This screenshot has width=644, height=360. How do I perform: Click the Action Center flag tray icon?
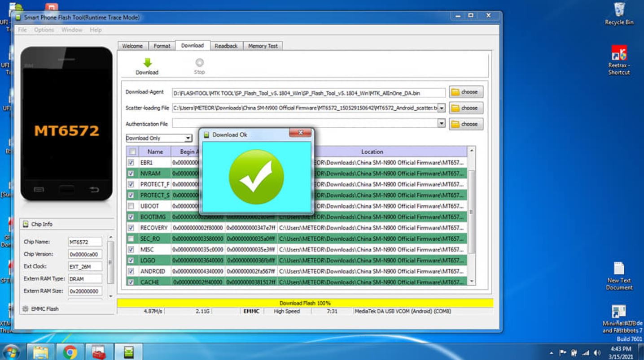(x=563, y=352)
